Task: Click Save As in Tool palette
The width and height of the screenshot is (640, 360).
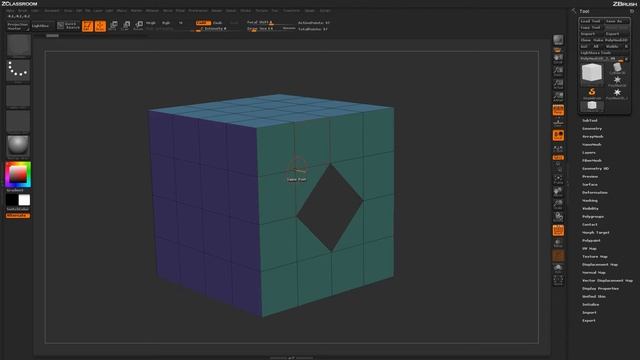Action: pos(616,21)
